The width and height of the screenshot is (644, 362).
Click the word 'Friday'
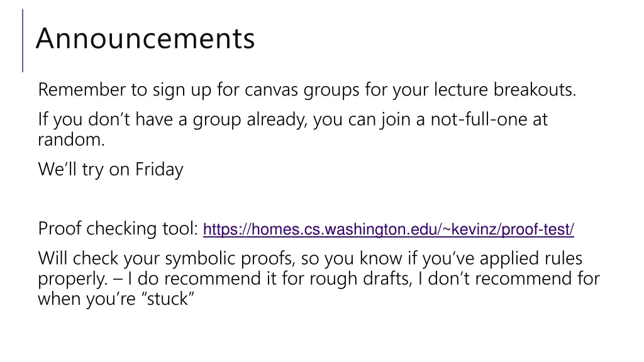[159, 170]
